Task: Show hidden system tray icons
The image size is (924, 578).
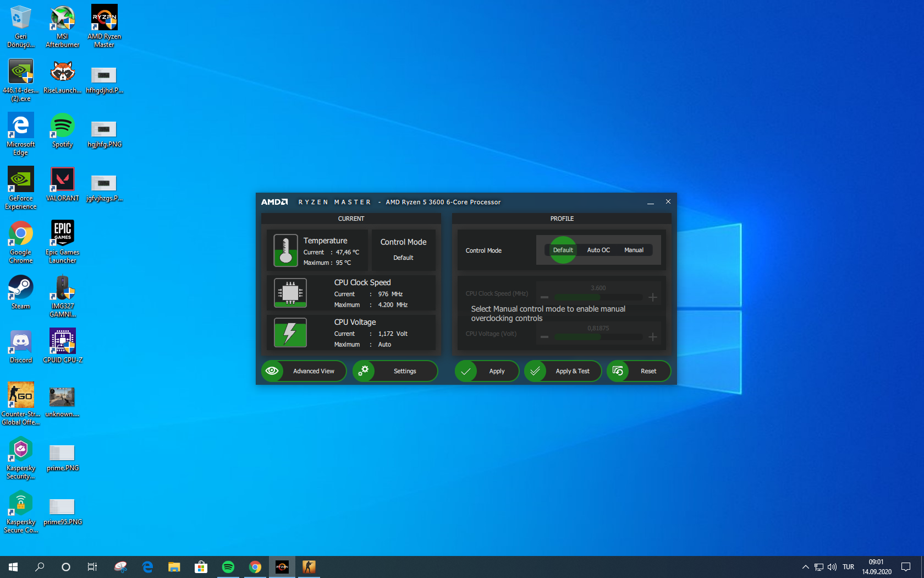Action: 805,567
